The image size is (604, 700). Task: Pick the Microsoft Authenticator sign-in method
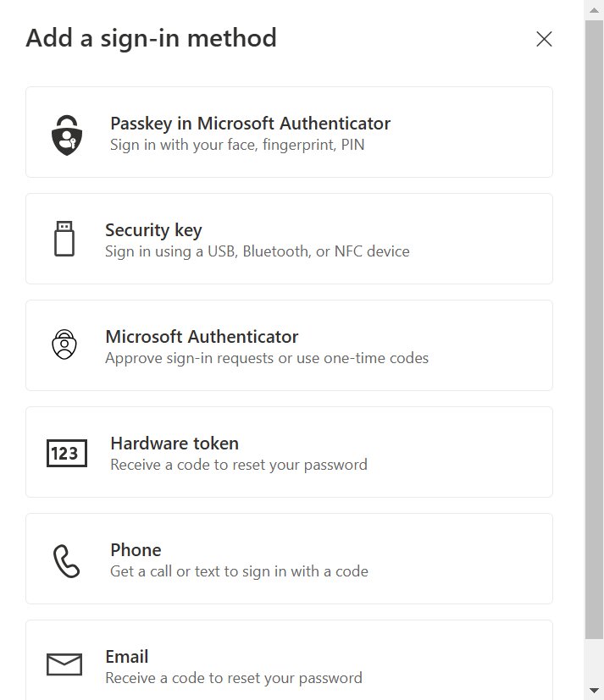click(x=289, y=345)
